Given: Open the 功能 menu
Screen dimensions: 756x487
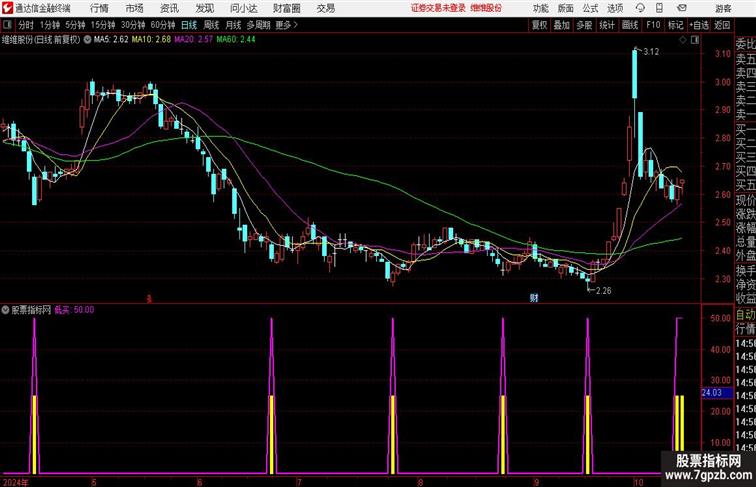Looking at the screenshot, I should coord(540,8).
